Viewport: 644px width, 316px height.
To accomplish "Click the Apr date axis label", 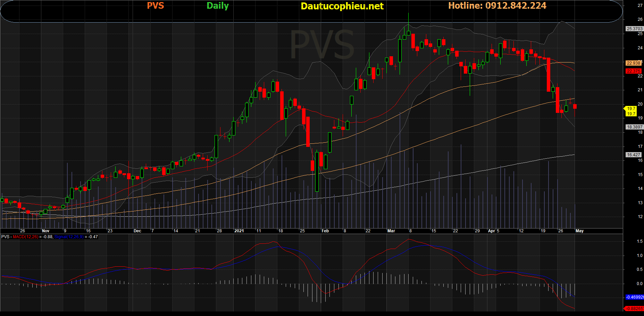I will tap(492, 231).
